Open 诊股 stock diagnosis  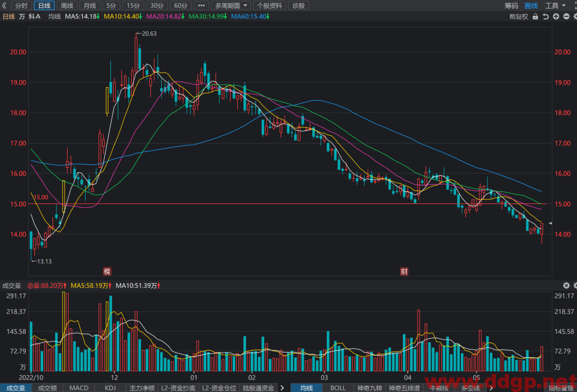click(x=299, y=6)
